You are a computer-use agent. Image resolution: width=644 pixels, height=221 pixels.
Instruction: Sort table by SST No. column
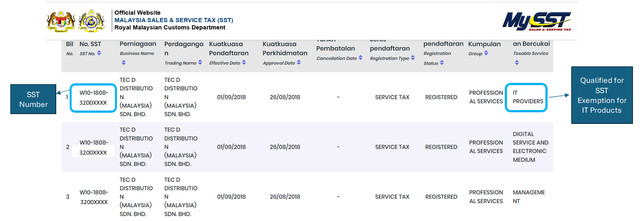[99, 53]
